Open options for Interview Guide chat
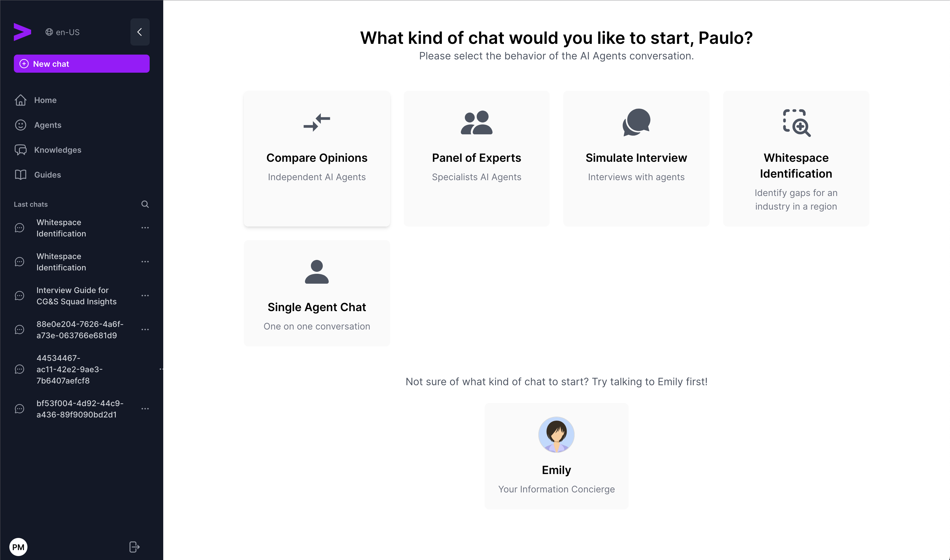Screen dimensions: 950x560 pyautogui.click(x=145, y=296)
